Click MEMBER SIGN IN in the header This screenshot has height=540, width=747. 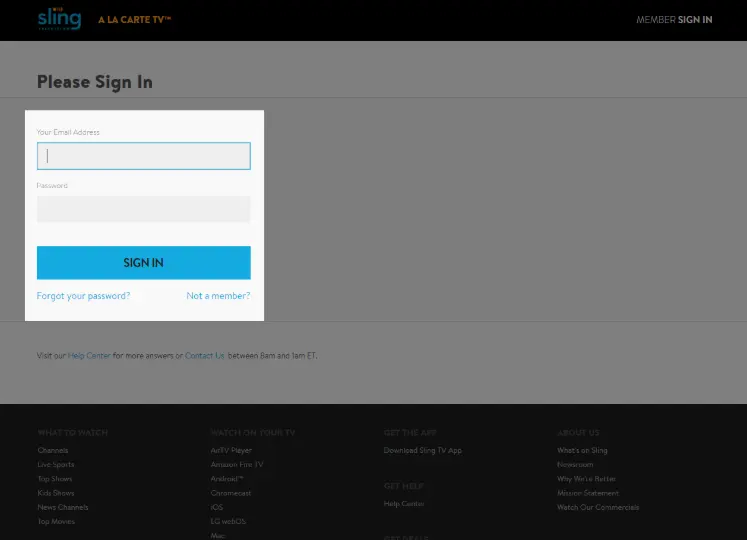coord(674,20)
